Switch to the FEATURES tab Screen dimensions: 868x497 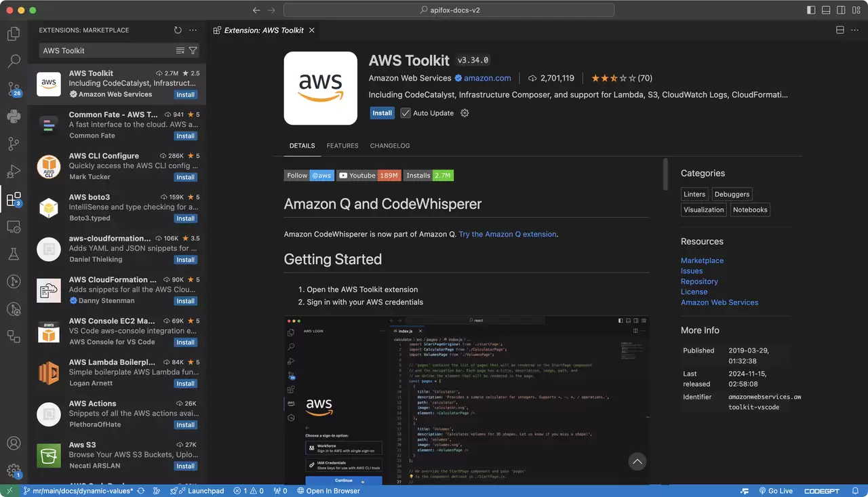click(x=342, y=146)
